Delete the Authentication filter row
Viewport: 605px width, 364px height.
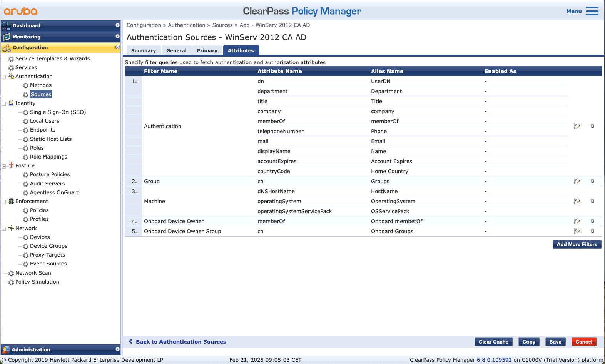(592, 126)
